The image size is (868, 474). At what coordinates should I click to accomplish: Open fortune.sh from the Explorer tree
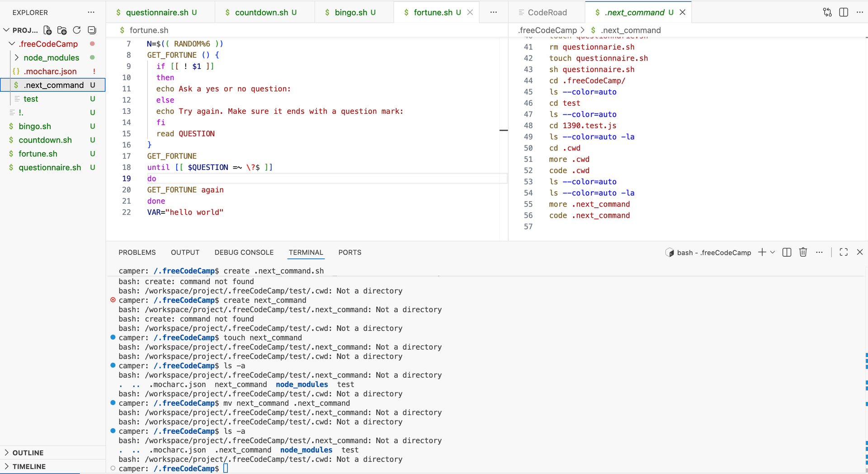(x=53, y=154)
